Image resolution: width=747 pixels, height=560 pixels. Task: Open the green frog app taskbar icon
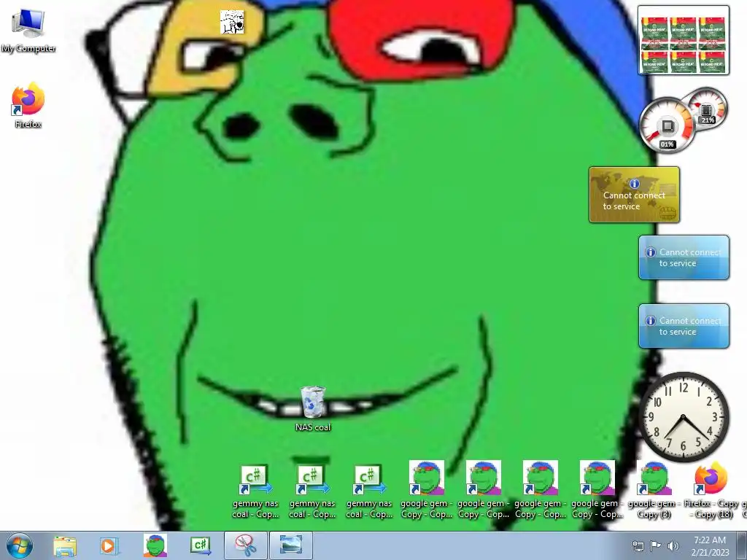tap(155, 545)
